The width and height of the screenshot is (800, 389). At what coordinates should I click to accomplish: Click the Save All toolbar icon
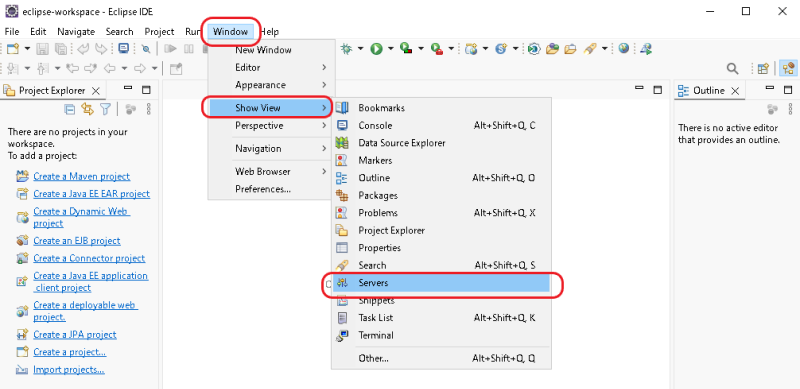(61, 49)
